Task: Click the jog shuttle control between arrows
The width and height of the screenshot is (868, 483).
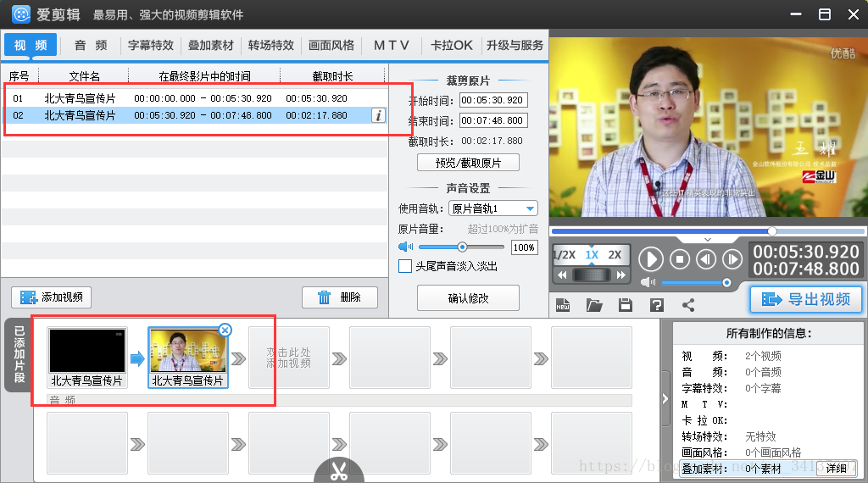Action: click(591, 275)
